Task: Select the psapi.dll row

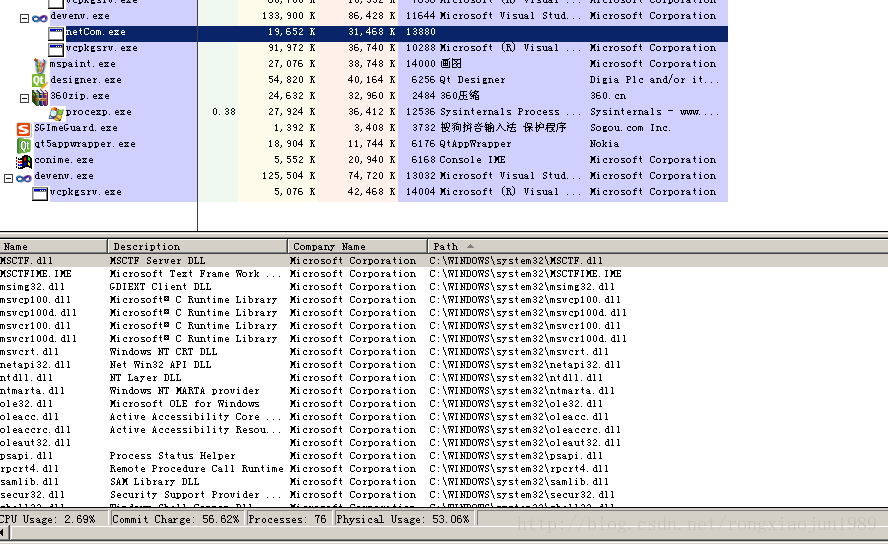Action: point(444,456)
